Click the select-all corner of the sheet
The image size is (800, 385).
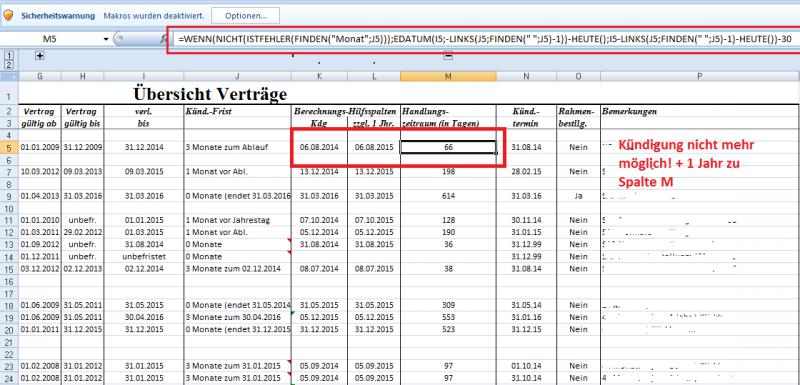[10, 76]
